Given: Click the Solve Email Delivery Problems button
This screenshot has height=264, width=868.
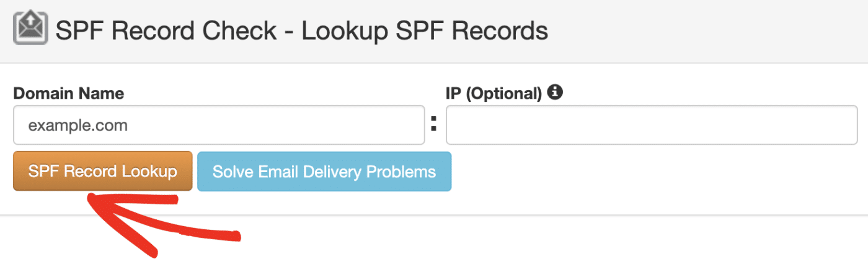Looking at the screenshot, I should (324, 171).
